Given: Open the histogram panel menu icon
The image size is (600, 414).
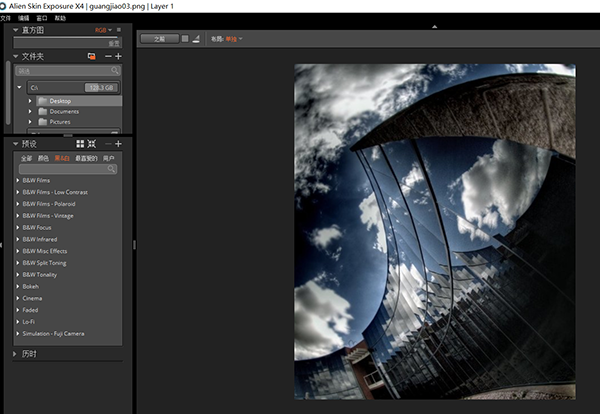Looking at the screenshot, I should tap(118, 30).
